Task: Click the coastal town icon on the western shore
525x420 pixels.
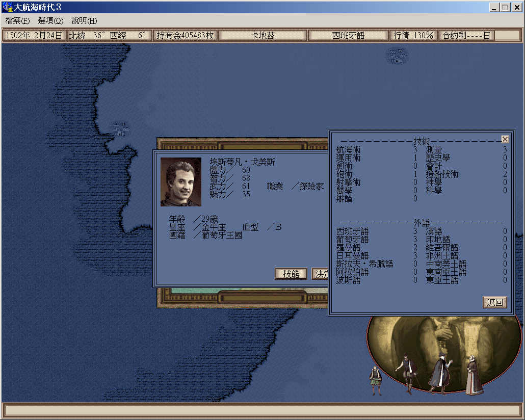Action: (121, 129)
